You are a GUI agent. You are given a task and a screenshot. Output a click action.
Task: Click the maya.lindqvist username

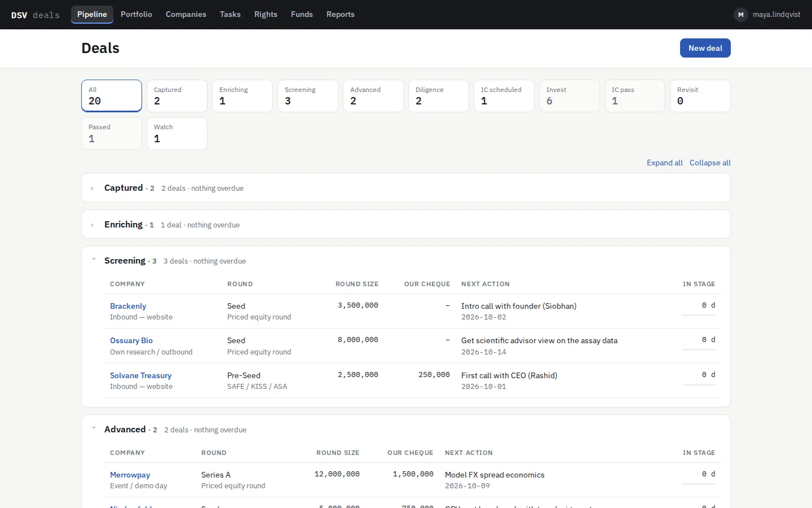[776, 15]
